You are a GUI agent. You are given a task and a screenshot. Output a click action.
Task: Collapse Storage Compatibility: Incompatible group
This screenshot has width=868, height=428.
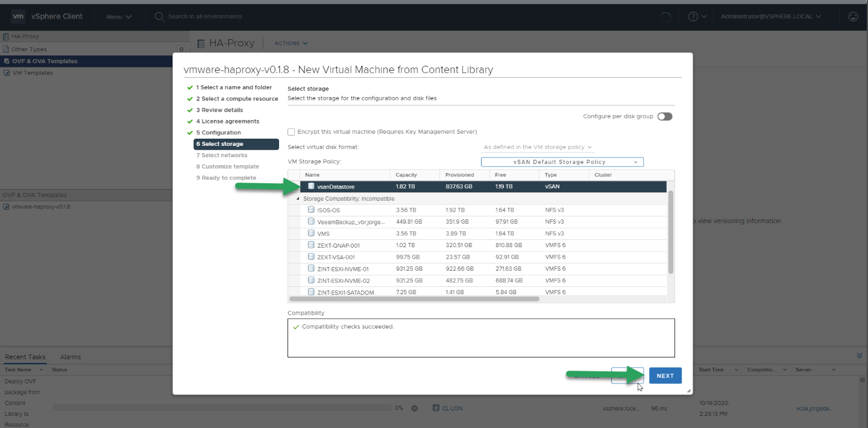[x=297, y=198]
